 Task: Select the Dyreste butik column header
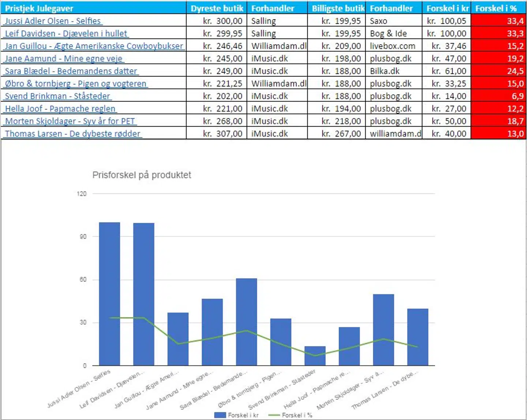click(x=217, y=8)
